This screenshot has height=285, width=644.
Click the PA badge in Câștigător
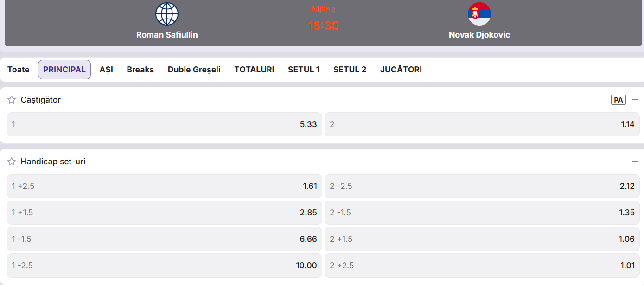[x=618, y=100]
